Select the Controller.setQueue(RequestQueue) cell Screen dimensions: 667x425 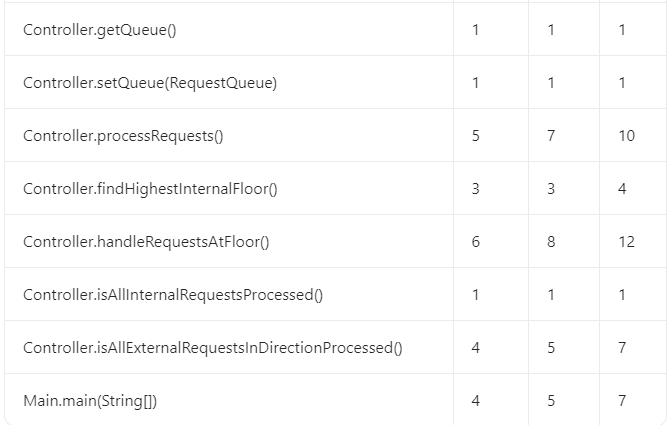(x=150, y=83)
